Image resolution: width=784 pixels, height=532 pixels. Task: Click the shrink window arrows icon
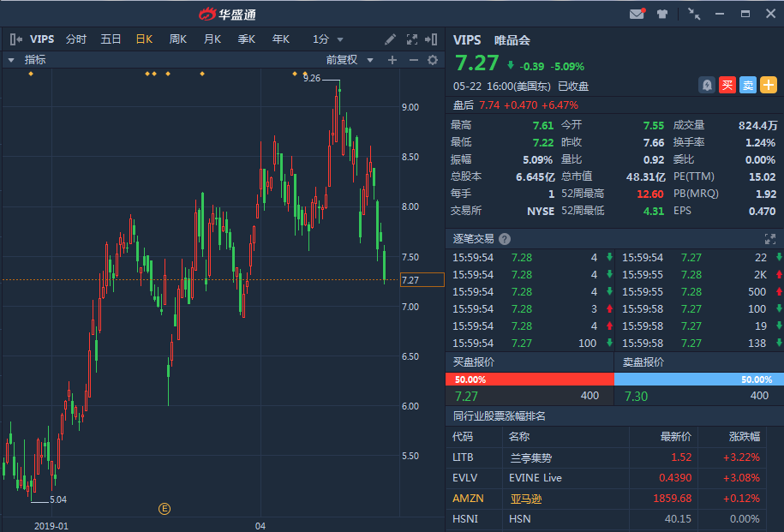point(693,14)
